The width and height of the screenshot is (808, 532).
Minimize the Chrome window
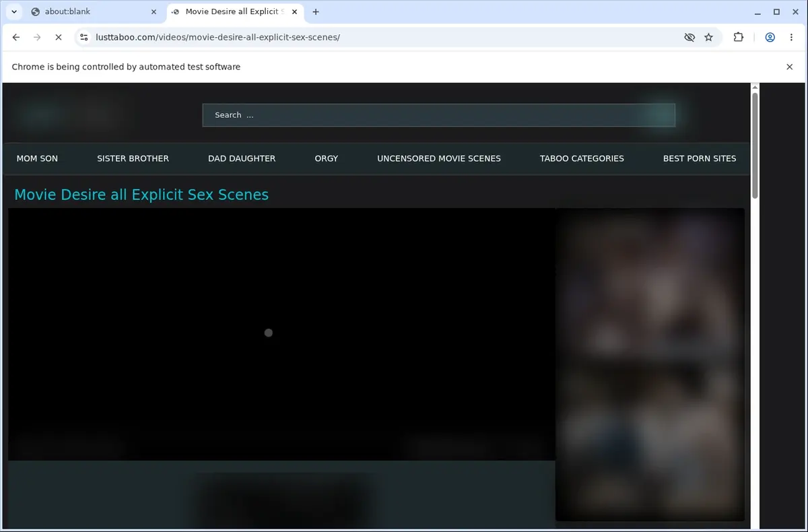(756, 11)
